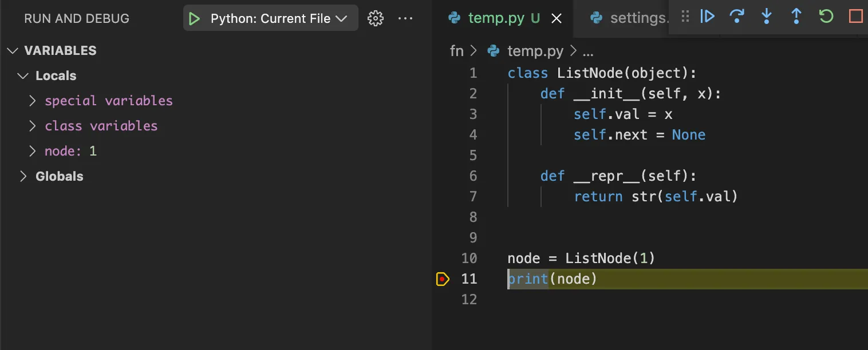Expand special variables in Locals
This screenshot has width=868, height=350.
tap(33, 101)
